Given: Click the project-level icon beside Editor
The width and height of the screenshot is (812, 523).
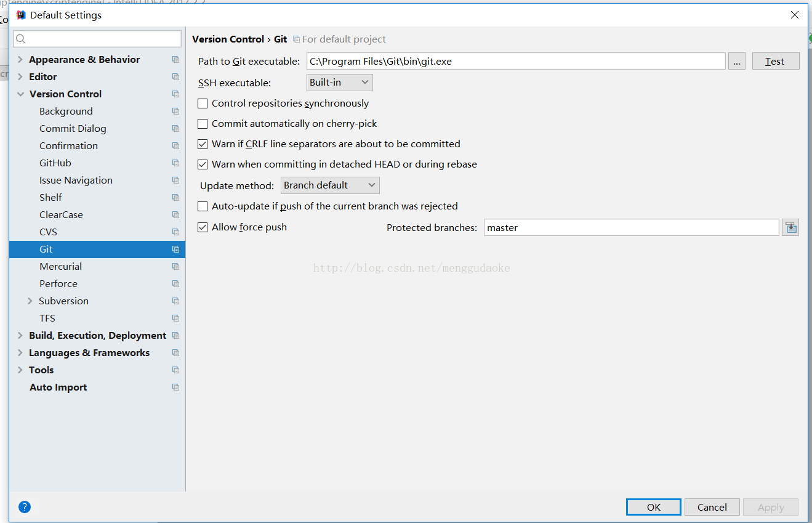Looking at the screenshot, I should [175, 77].
